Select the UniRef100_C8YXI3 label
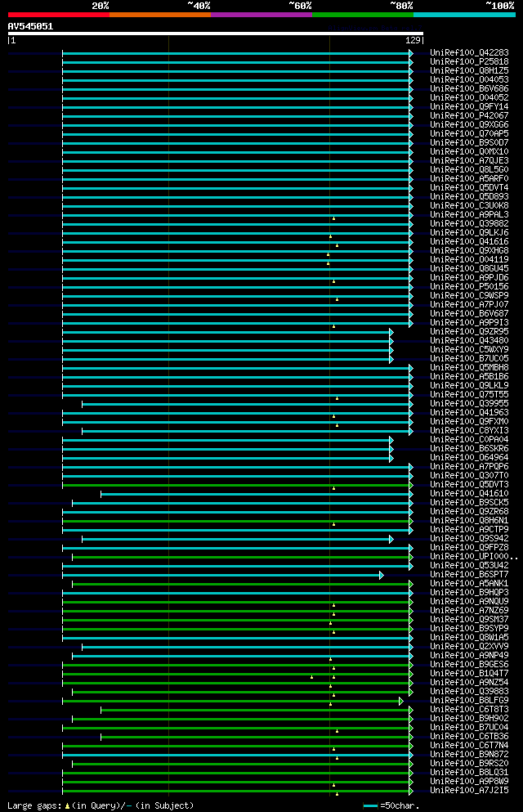The image size is (523, 812). click(469, 430)
